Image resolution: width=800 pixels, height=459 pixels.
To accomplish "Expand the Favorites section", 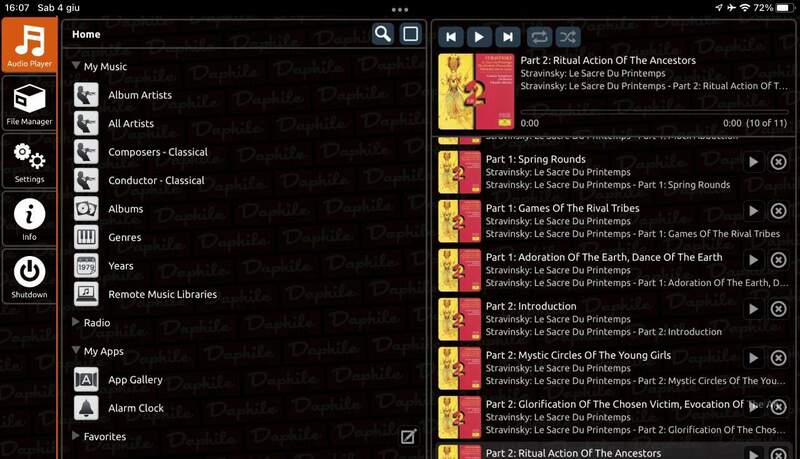I will [x=76, y=437].
